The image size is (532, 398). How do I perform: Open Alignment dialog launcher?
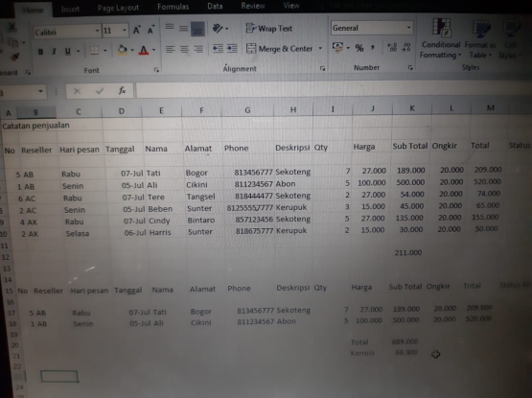tap(322, 68)
